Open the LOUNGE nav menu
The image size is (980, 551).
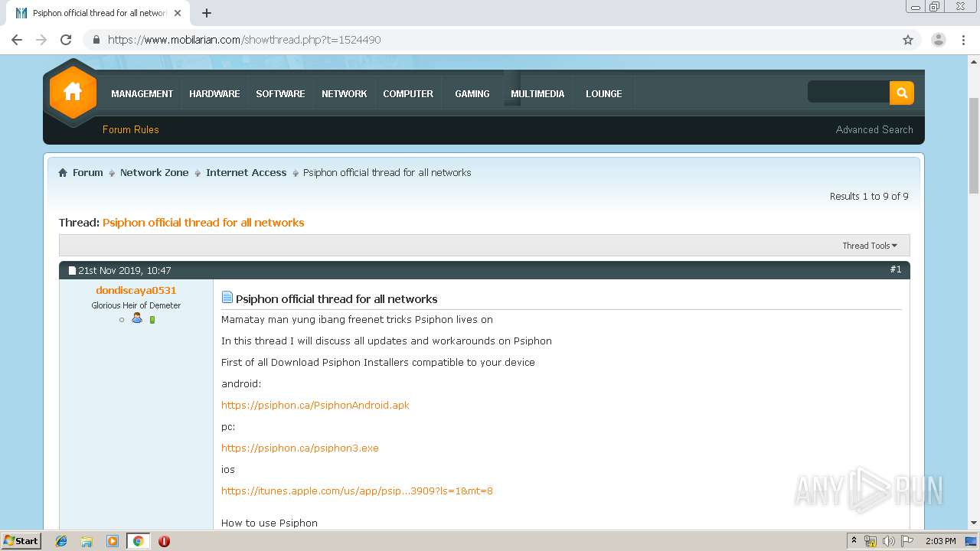604,93
